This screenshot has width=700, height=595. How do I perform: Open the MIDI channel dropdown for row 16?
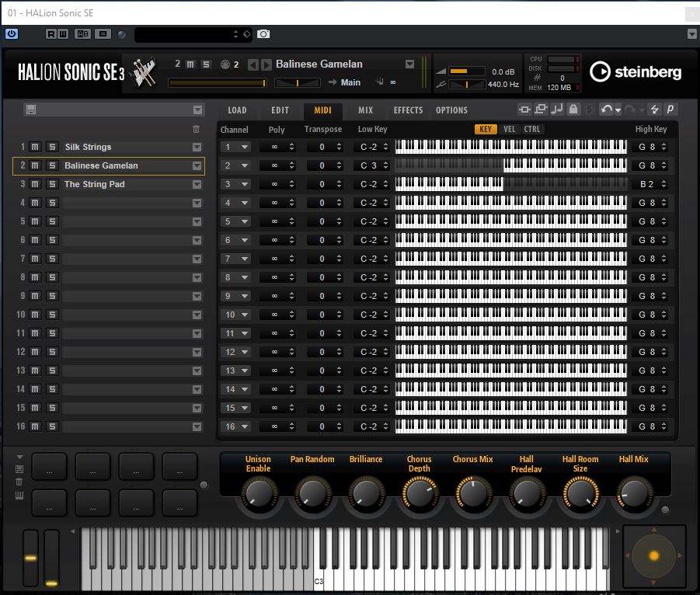point(235,426)
